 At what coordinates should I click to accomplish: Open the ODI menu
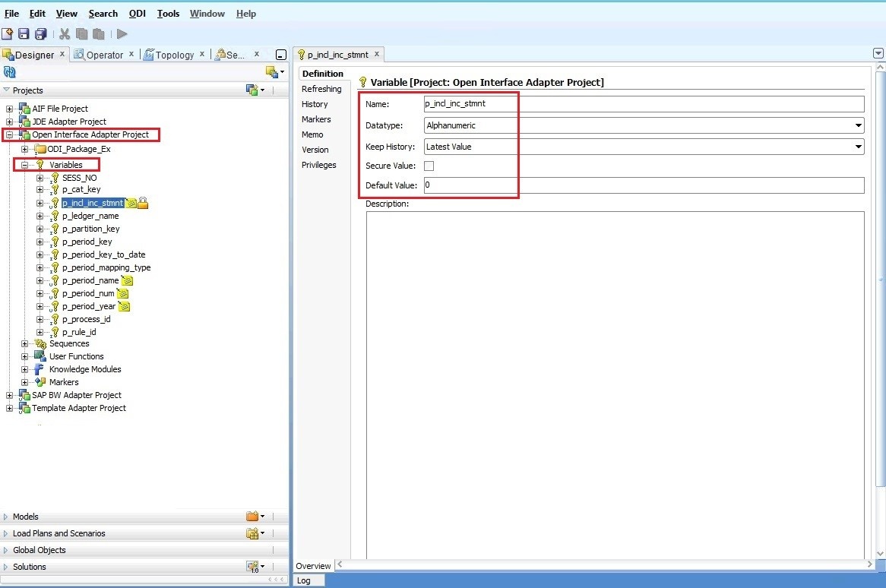[x=137, y=13]
